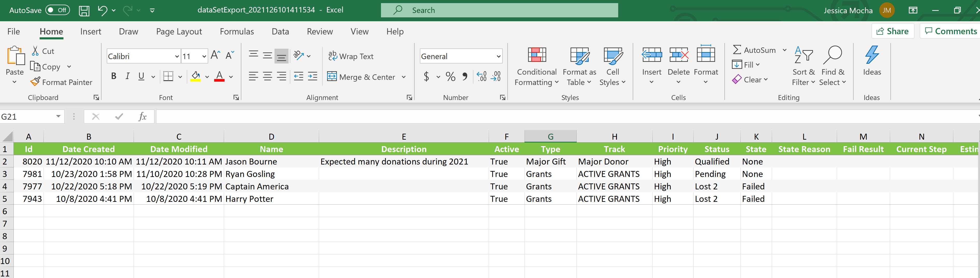The image size is (980, 278).
Task: Center text horizontally
Action: pos(268,76)
